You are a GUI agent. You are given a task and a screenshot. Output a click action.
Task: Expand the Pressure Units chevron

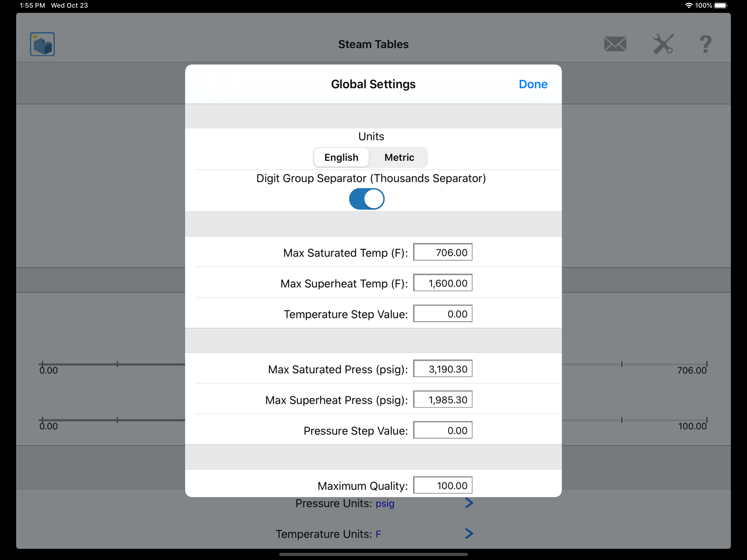pyautogui.click(x=469, y=503)
